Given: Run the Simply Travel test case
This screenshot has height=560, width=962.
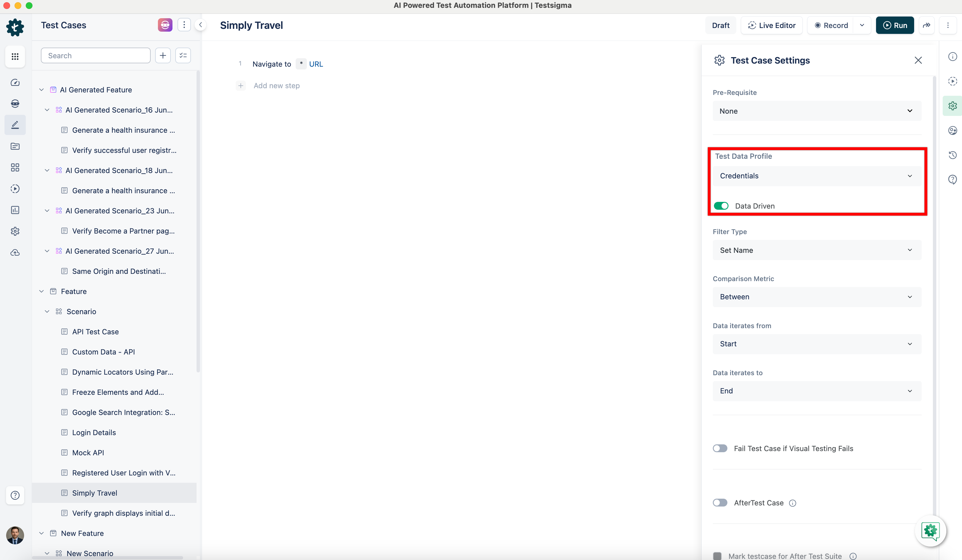Looking at the screenshot, I should coord(895,25).
